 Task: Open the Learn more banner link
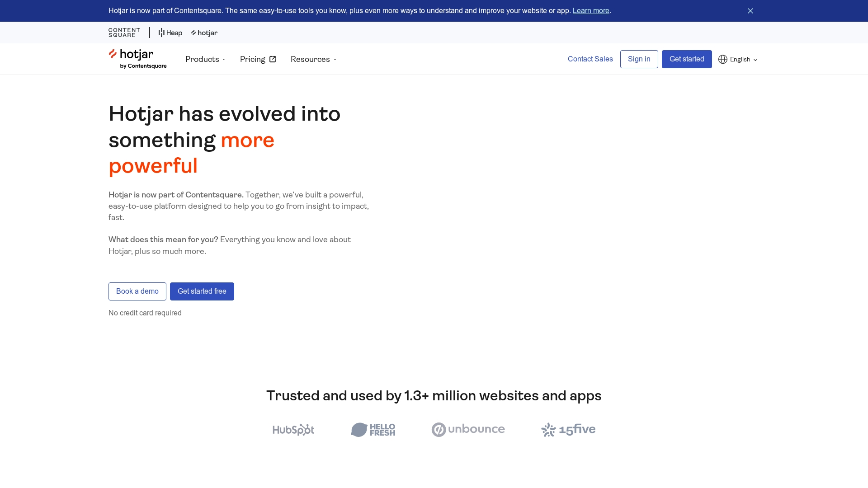coord(590,11)
